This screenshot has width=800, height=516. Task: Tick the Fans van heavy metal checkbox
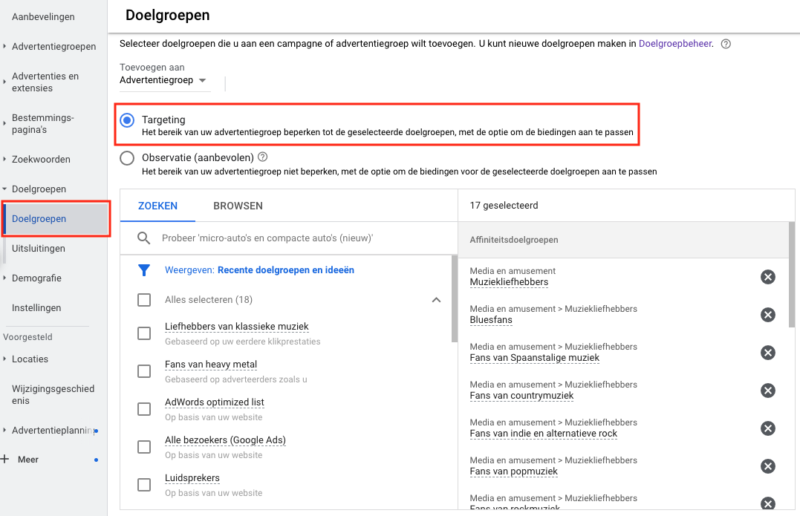click(x=144, y=371)
